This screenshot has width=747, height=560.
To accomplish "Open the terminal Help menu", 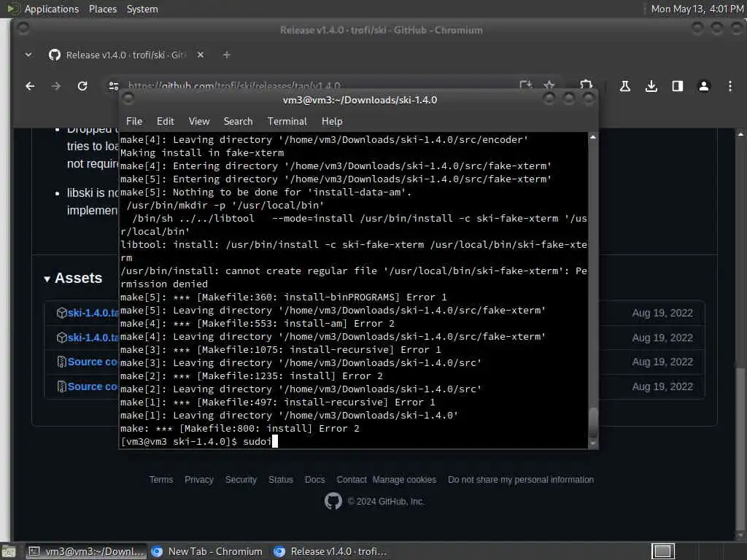I will 332,122.
